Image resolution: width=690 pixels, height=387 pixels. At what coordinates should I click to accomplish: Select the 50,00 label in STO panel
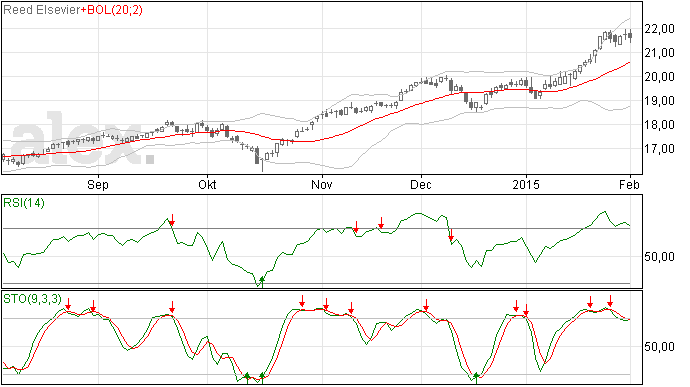pyautogui.click(x=659, y=347)
